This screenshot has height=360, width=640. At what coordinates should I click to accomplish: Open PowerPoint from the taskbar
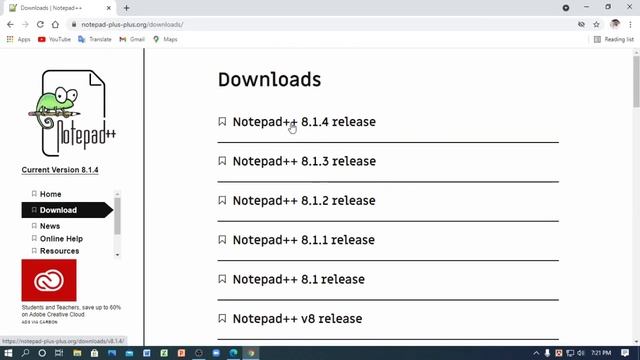pyautogui.click(x=182, y=353)
